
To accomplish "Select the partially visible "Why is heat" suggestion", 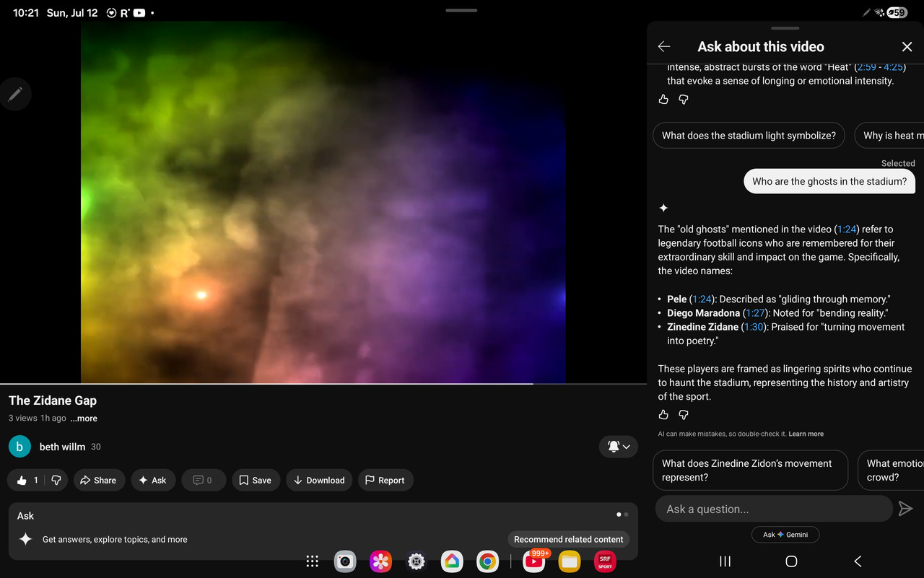I will [889, 136].
